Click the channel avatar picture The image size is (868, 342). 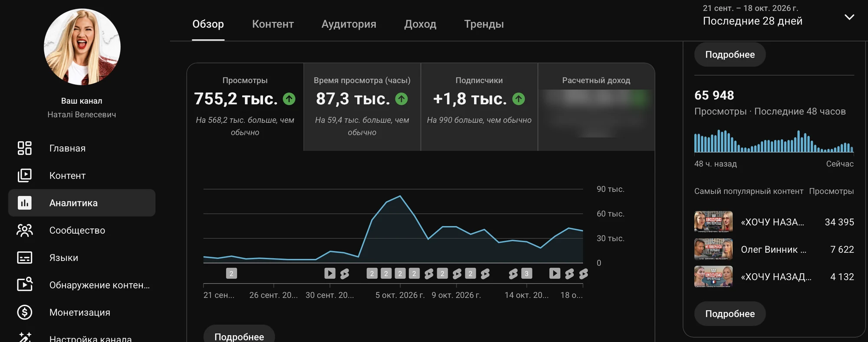[x=82, y=47]
